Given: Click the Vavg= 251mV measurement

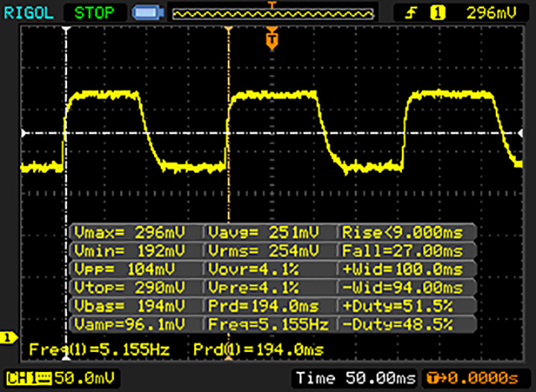Looking at the screenshot, I should pyautogui.click(x=264, y=232).
